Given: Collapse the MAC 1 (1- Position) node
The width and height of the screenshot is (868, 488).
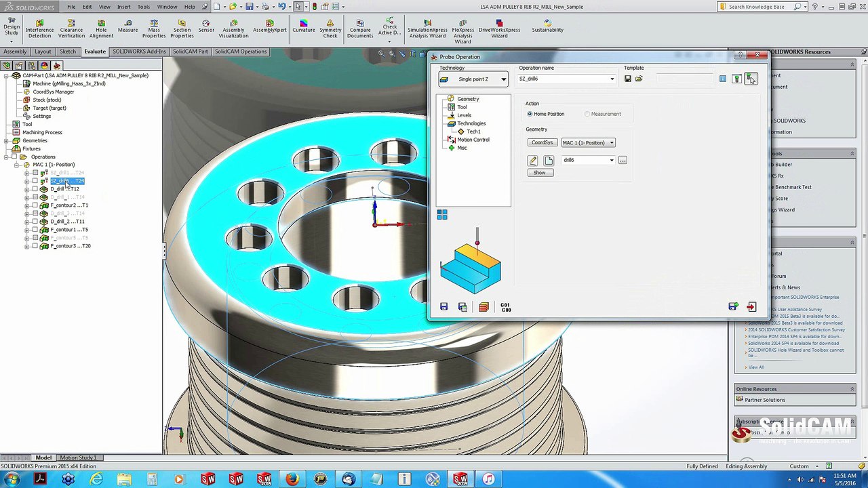Looking at the screenshot, I should (x=17, y=165).
